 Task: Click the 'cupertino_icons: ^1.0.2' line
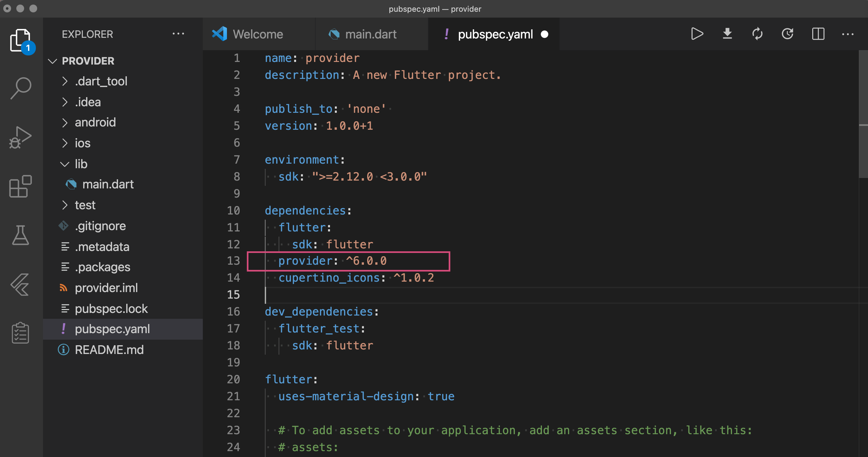click(356, 278)
